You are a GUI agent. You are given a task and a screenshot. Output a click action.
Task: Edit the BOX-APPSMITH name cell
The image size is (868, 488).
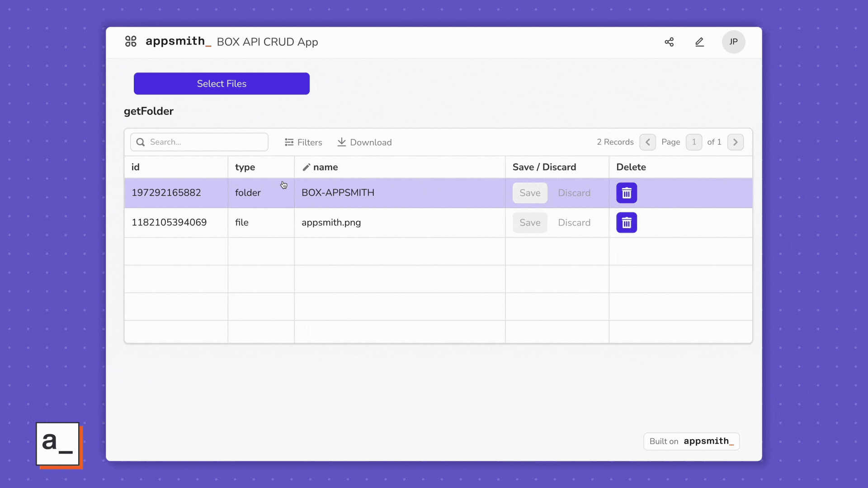click(400, 193)
